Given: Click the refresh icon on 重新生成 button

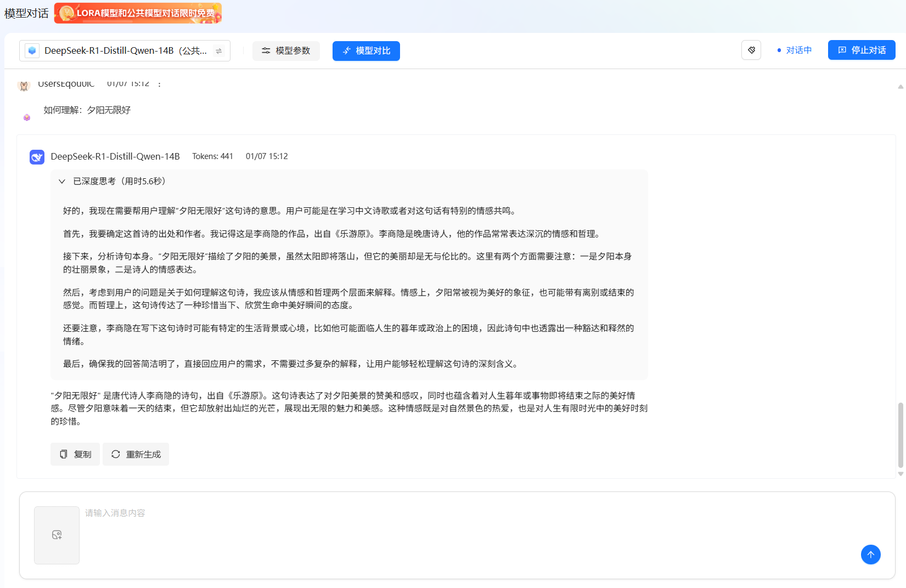Looking at the screenshot, I should [x=115, y=454].
